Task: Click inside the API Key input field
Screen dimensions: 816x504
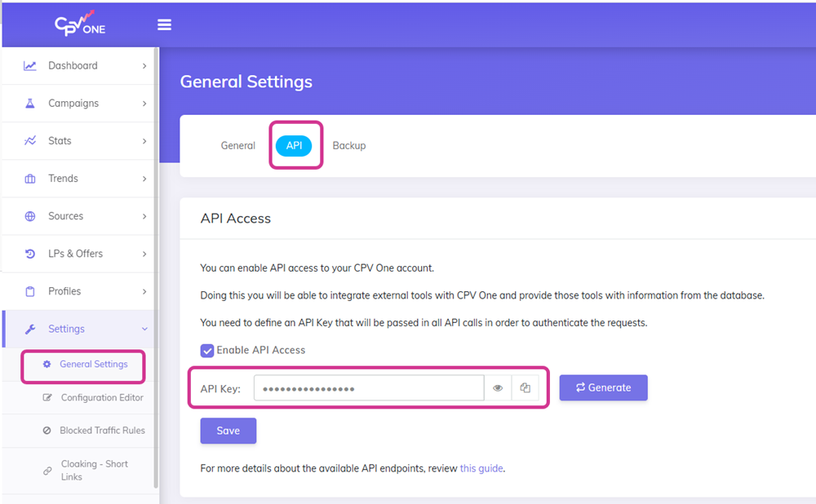Action: [x=367, y=387]
